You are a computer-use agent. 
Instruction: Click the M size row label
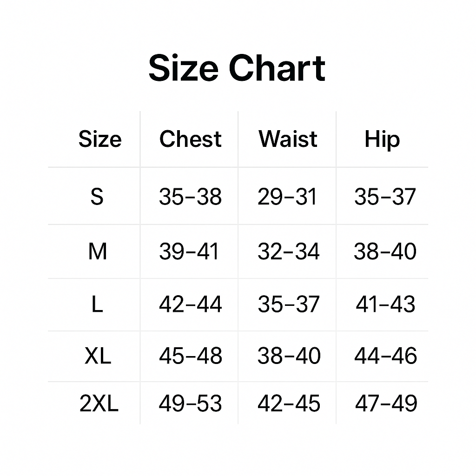coord(98,251)
